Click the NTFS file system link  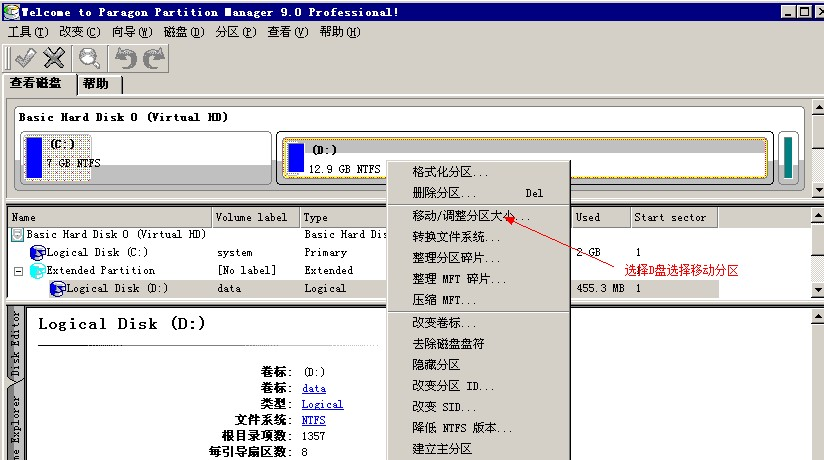313,420
